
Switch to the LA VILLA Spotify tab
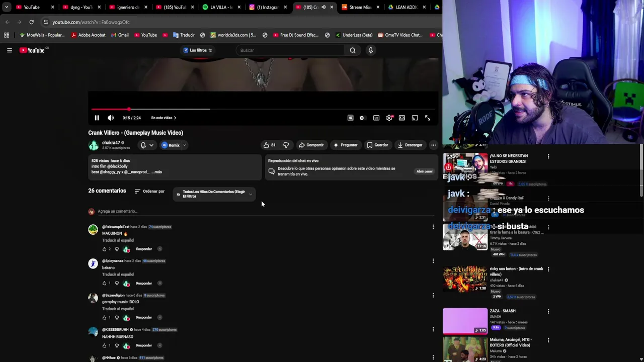(x=221, y=7)
